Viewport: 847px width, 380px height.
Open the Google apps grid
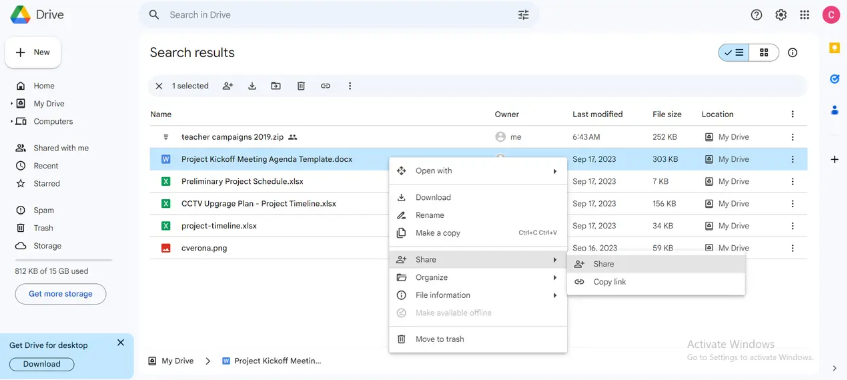[x=804, y=15]
